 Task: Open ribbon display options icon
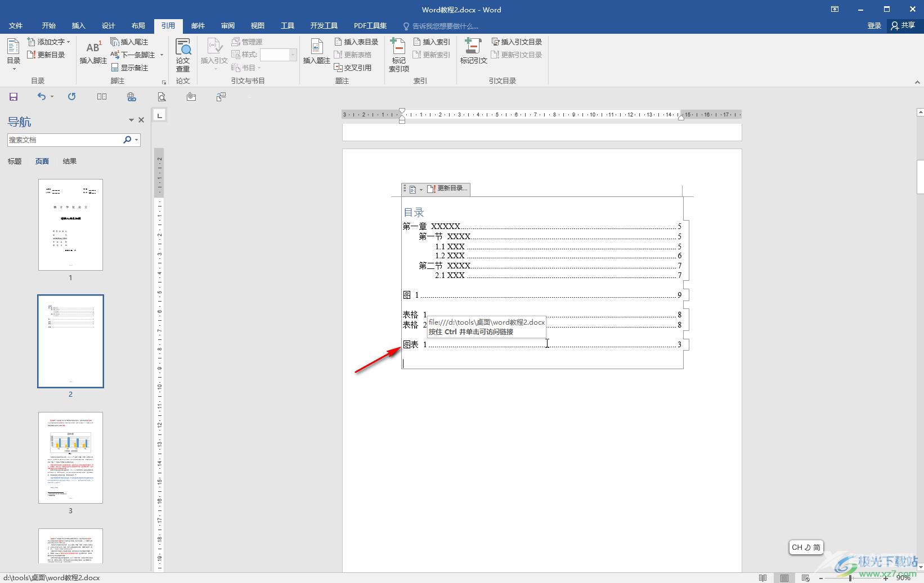coord(835,9)
